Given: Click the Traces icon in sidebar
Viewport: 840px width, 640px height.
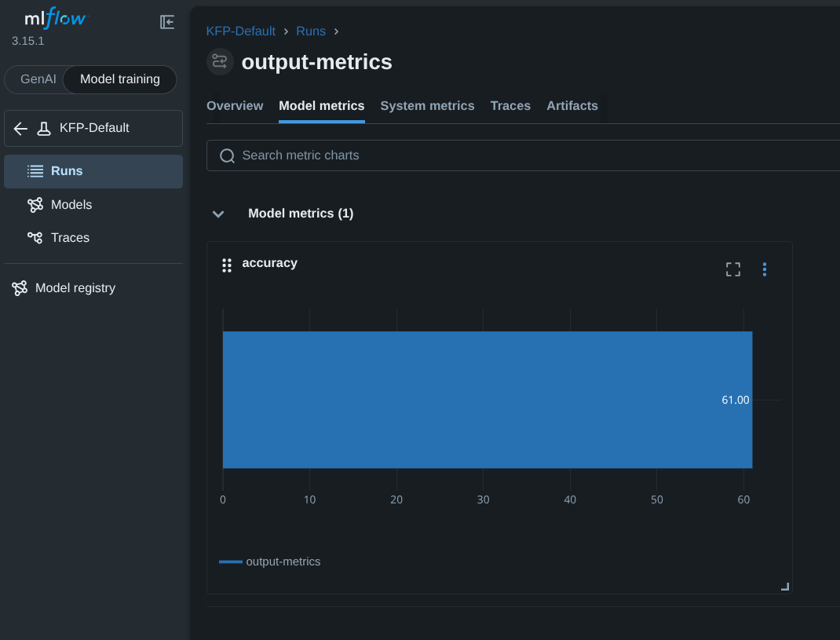Looking at the screenshot, I should pyautogui.click(x=35, y=237).
